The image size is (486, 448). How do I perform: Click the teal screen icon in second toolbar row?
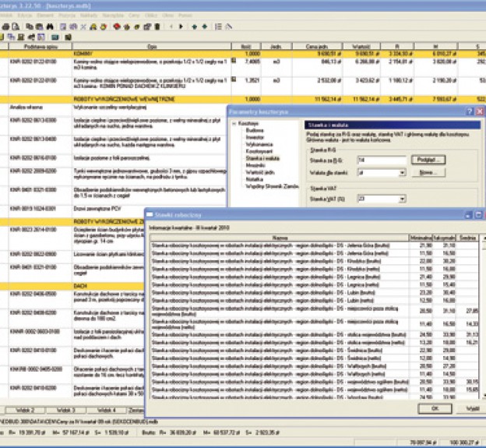[x=55, y=37]
